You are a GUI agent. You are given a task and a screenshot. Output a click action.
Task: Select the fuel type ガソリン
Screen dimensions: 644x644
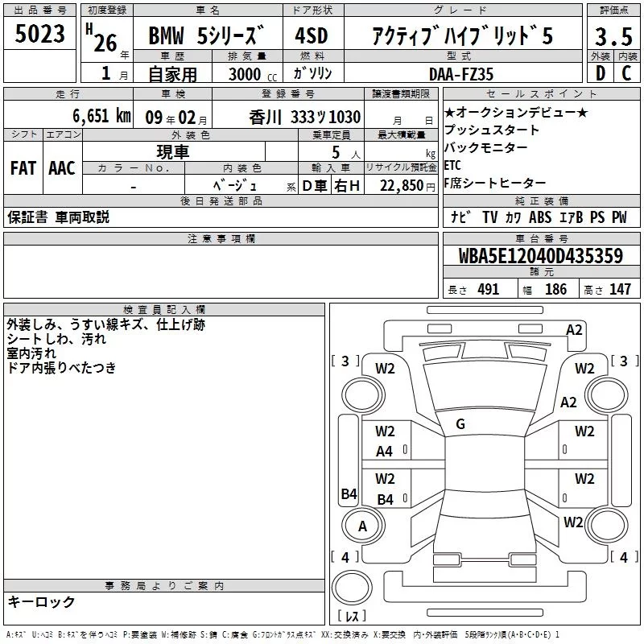312,73
